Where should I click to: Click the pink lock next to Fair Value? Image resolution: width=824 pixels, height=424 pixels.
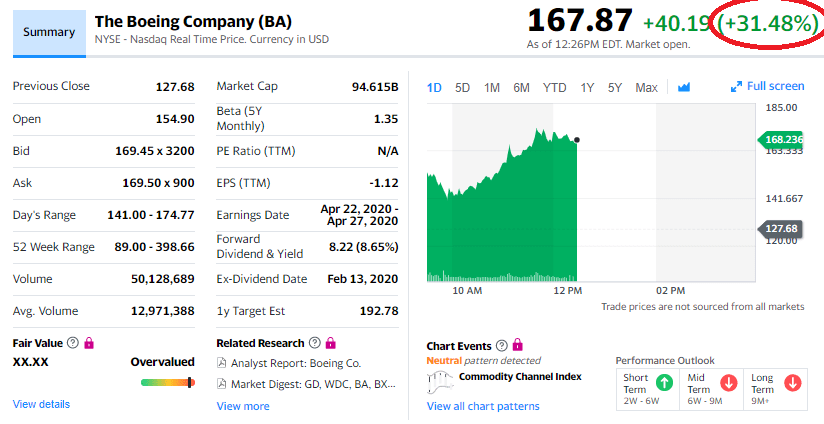[89, 343]
